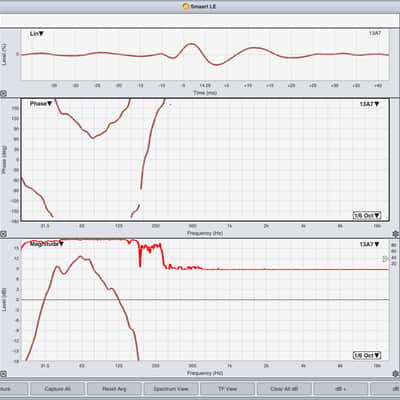Open the 13A7 trace selector in Phase pane
The width and height of the screenshot is (400, 400).
click(x=369, y=104)
